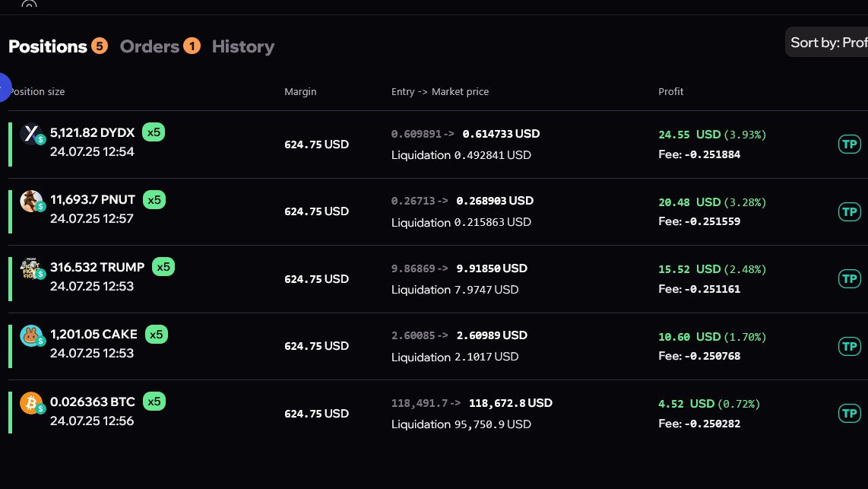Switch to the Positions tab

(x=48, y=46)
